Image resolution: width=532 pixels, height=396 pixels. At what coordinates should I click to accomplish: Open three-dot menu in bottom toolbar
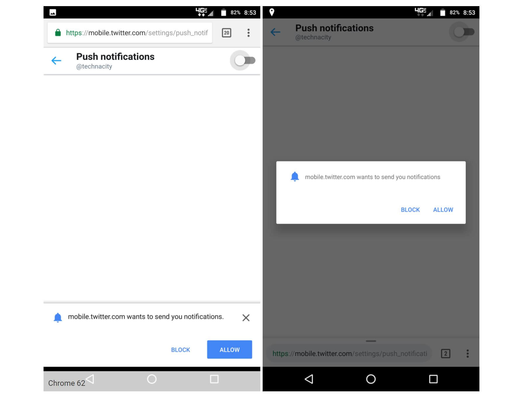pyautogui.click(x=467, y=354)
